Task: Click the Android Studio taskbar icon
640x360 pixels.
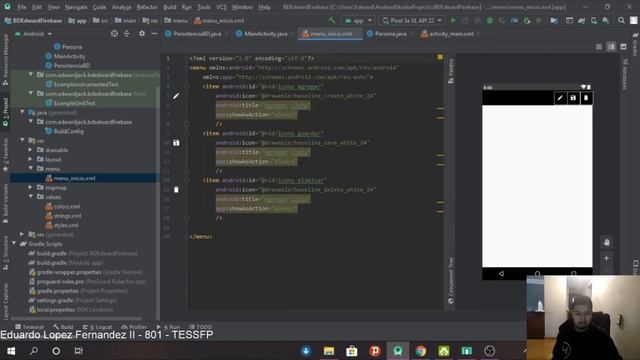Action: [398, 351]
